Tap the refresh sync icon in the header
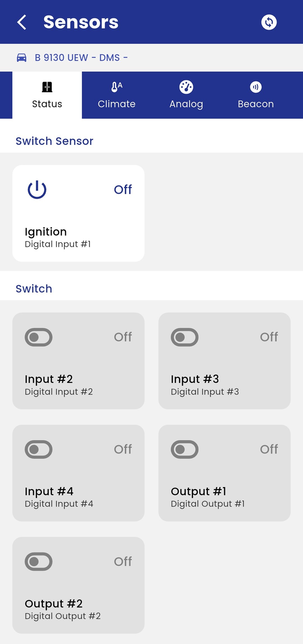Screen dimensions: 303x644 [x=269, y=22]
